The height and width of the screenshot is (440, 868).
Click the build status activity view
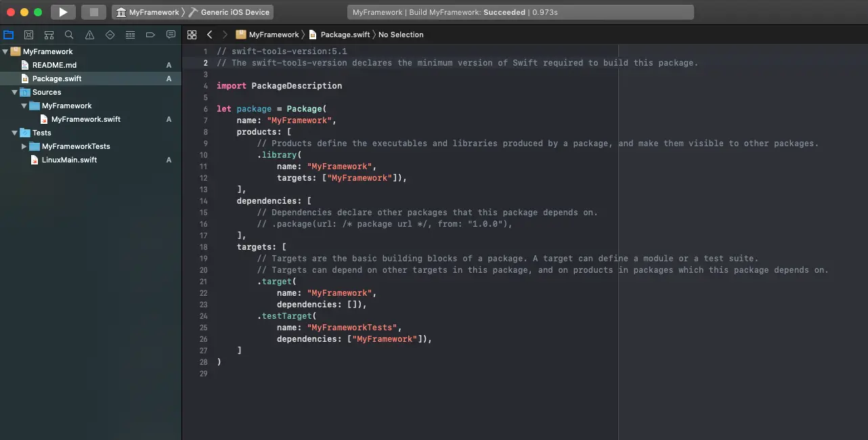pyautogui.click(x=520, y=12)
